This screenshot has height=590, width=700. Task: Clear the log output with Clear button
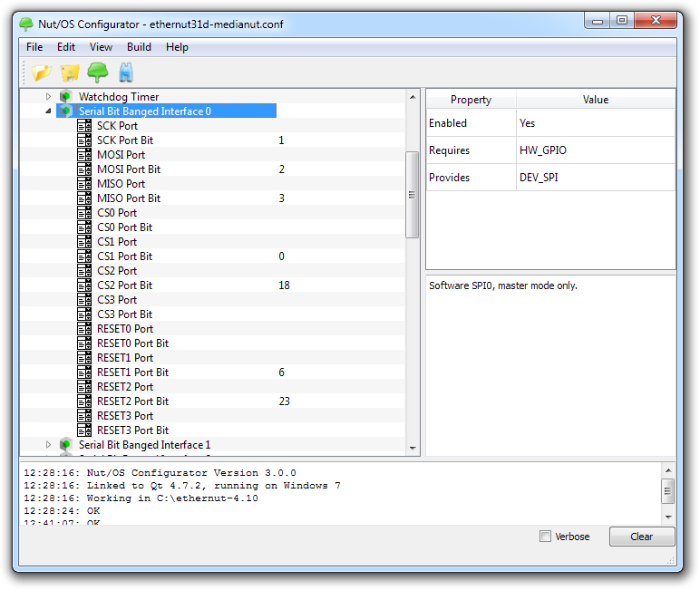(642, 537)
